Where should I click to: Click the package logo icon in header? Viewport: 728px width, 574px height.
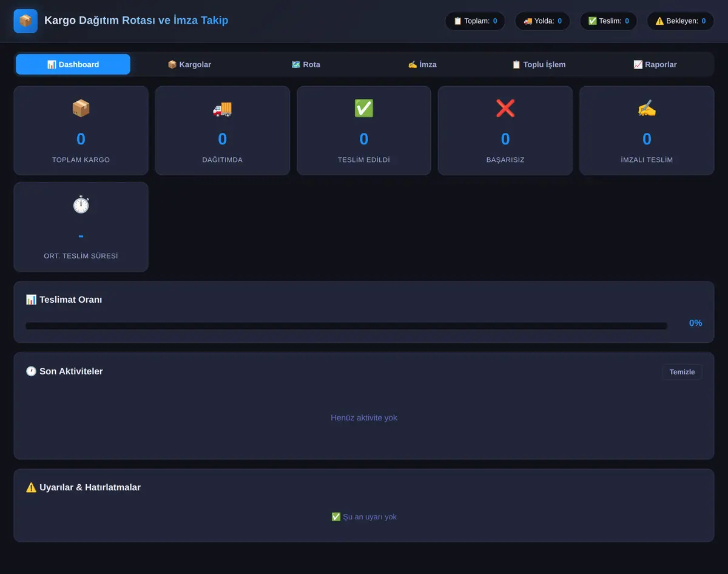coord(25,21)
